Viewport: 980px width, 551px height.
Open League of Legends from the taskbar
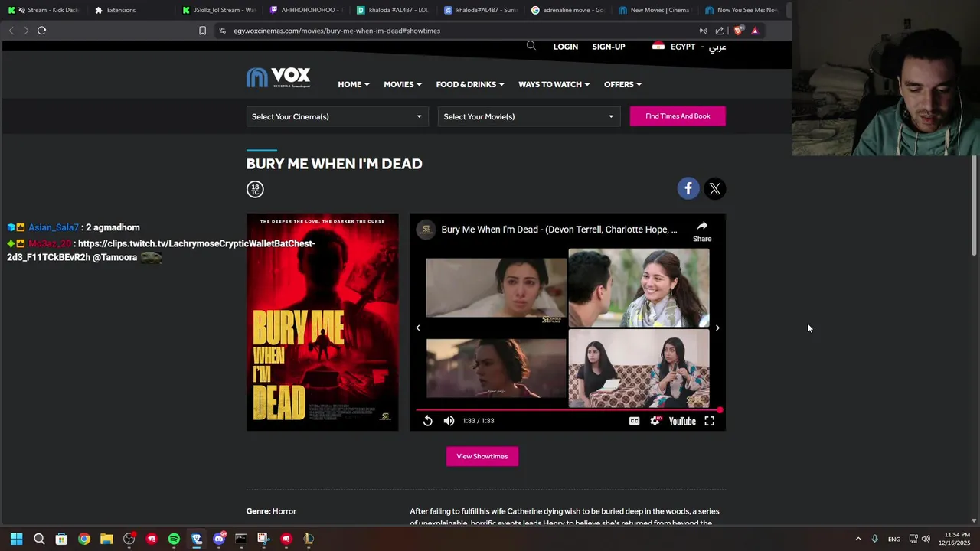coord(309,539)
